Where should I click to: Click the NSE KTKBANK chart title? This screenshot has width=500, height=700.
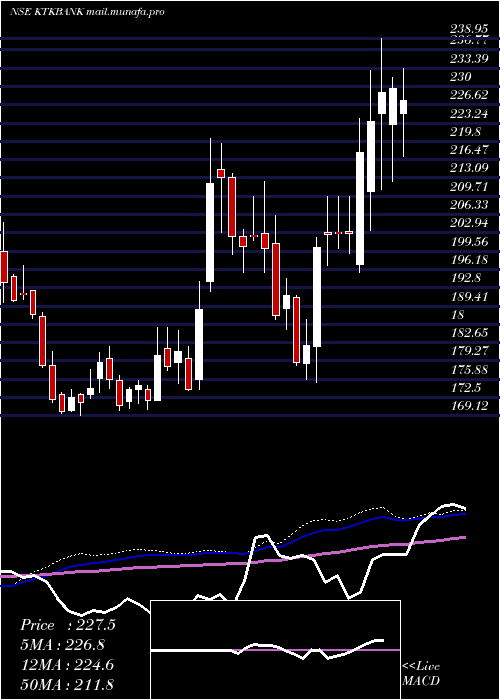(x=88, y=12)
